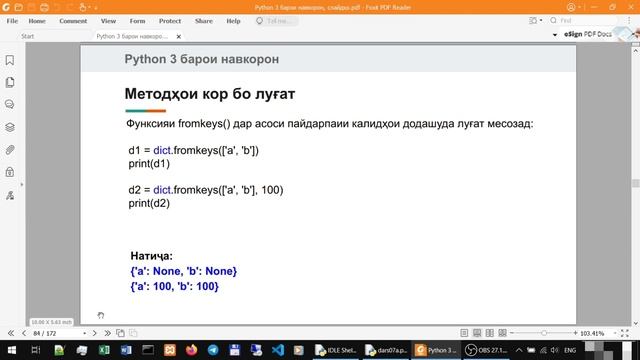Open the Windows Start menu
The height and width of the screenshot is (360, 640).
point(12,350)
